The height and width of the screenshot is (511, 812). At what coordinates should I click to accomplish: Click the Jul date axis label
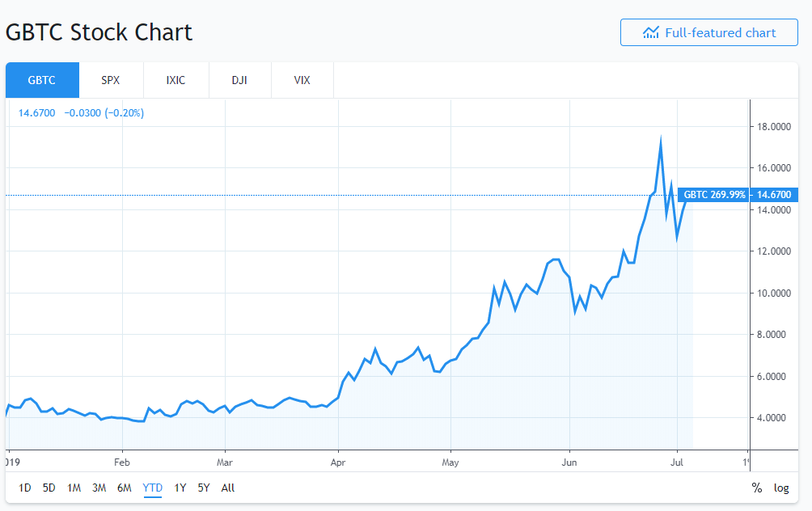click(x=677, y=462)
